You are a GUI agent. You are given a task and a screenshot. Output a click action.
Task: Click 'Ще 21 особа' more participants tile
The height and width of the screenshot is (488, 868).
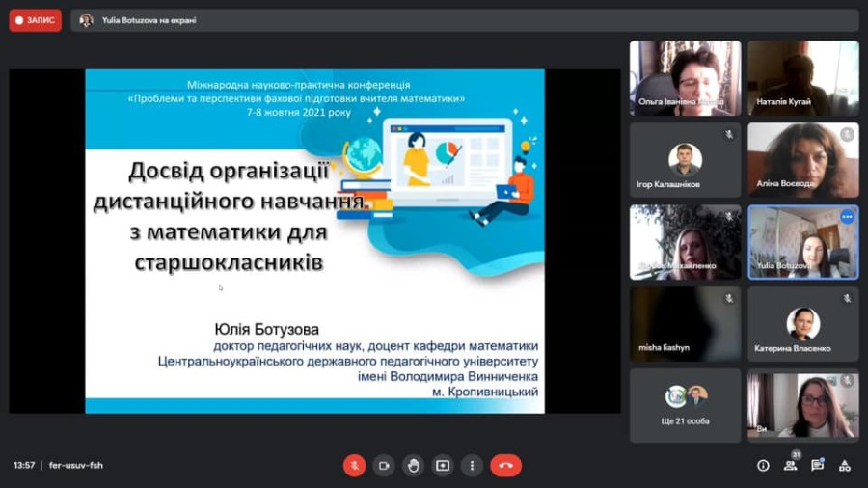685,406
